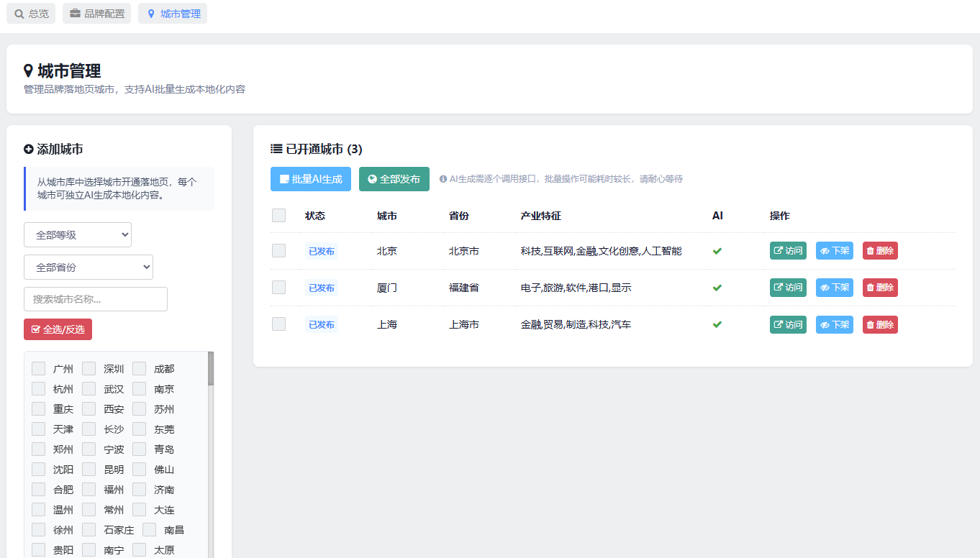Click 全选/反选 button in add city panel
The height and width of the screenshot is (558, 980).
point(58,329)
